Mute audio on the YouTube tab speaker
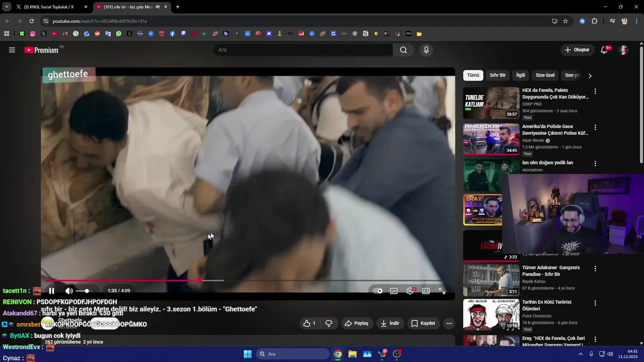Image resolution: width=644 pixels, height=362 pixels. pos(157,7)
